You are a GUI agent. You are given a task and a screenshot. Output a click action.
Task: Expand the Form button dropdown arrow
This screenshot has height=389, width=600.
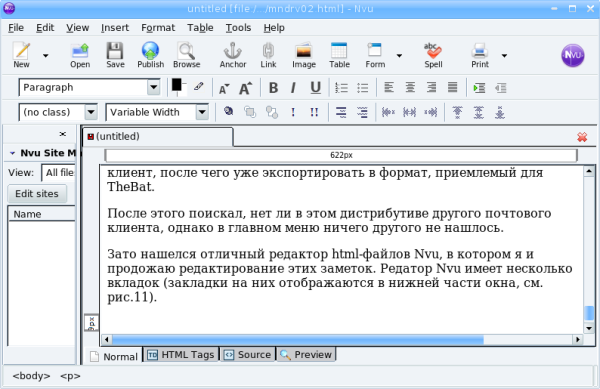pyautogui.click(x=399, y=55)
